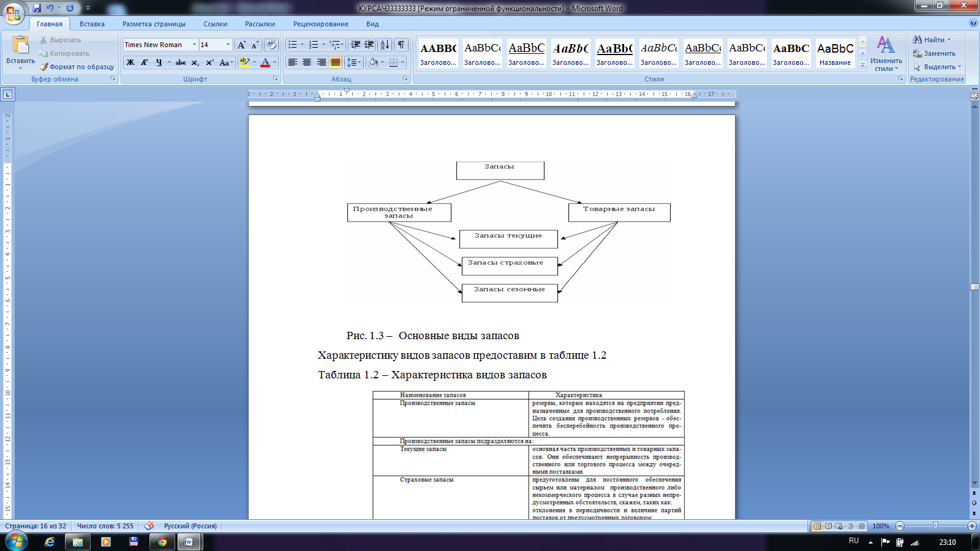Click the borders icon in Абзац group
This screenshot has width=980, height=551.
[394, 62]
